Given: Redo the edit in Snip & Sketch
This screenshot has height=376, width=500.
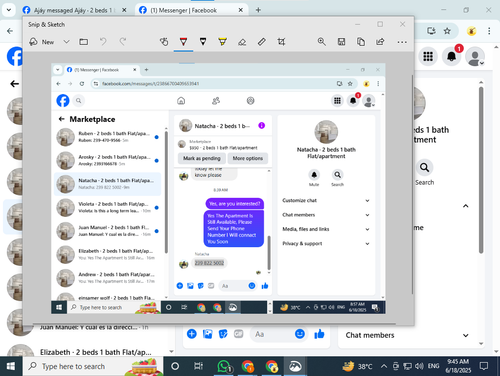Looking at the screenshot, I should coord(123,42).
